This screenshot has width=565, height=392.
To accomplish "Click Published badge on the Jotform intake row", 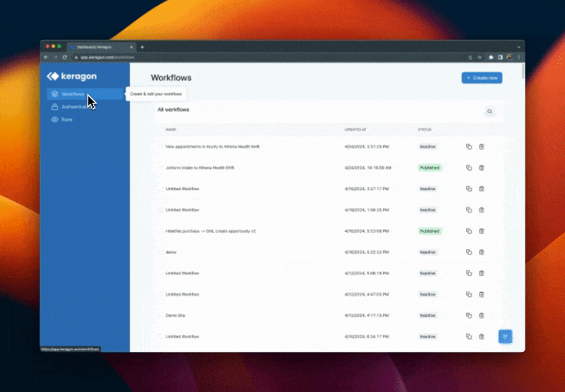I will [x=429, y=167].
